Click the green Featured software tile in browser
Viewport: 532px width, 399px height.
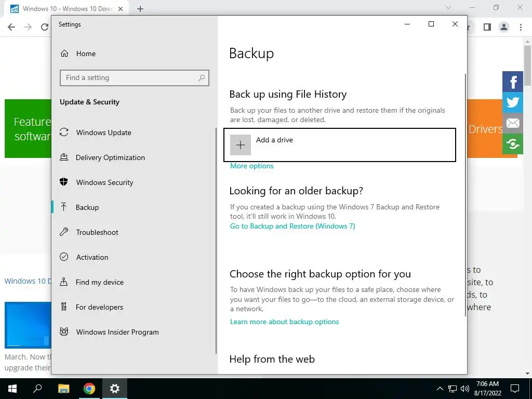point(28,129)
